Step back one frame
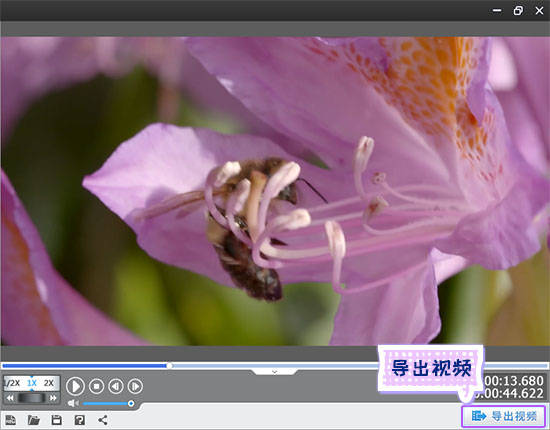The width and height of the screenshot is (550, 430). [116, 386]
